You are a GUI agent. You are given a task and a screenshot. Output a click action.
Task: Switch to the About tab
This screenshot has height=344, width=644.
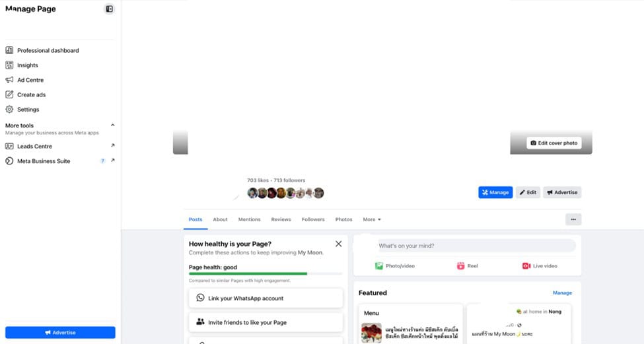click(x=220, y=220)
